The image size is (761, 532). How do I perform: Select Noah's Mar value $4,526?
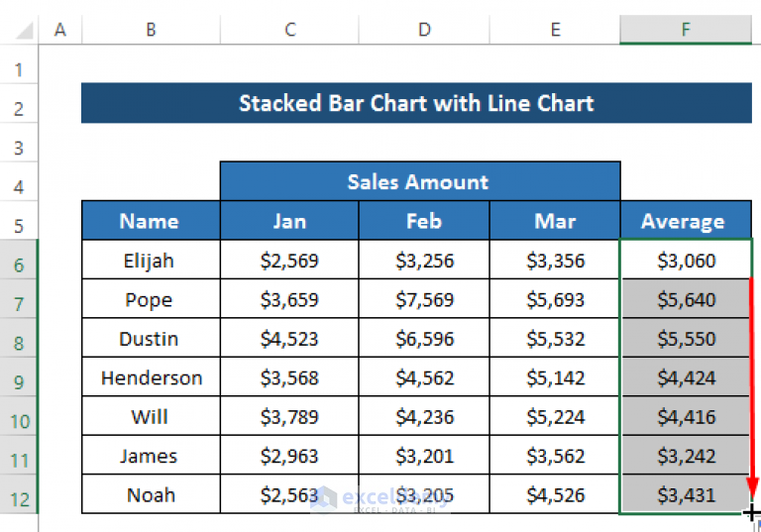coord(555,494)
